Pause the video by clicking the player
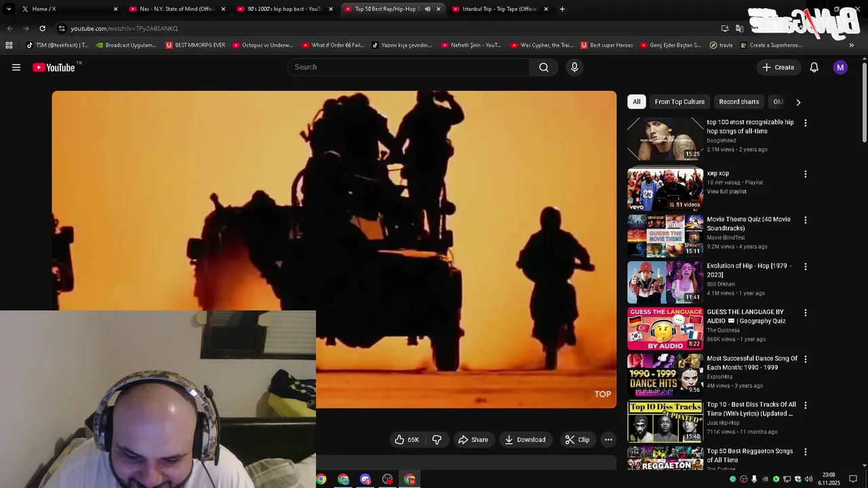 334,249
